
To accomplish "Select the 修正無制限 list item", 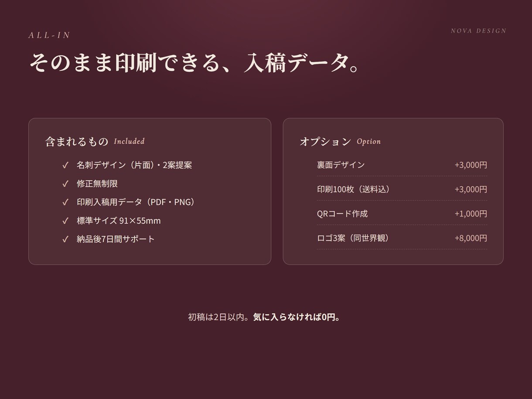I will (97, 184).
